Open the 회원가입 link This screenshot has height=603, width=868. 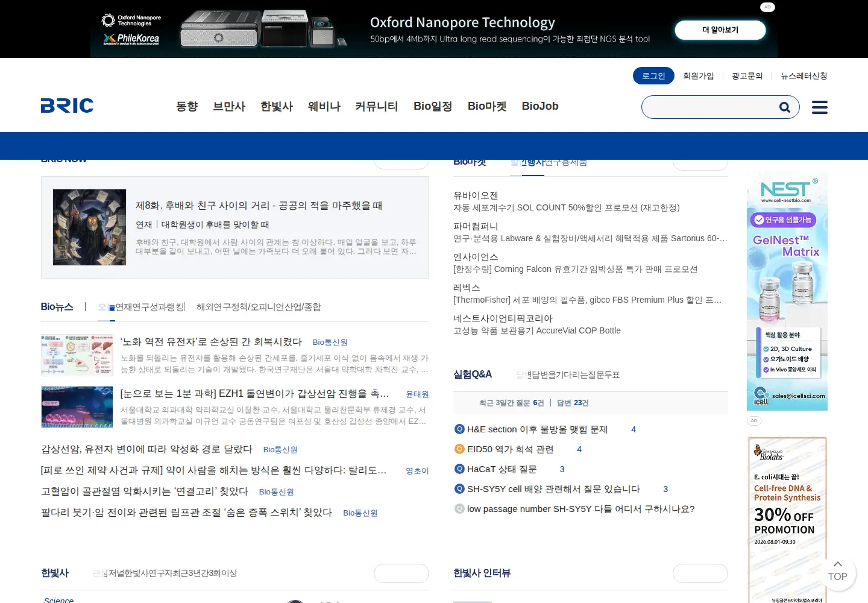pos(698,76)
